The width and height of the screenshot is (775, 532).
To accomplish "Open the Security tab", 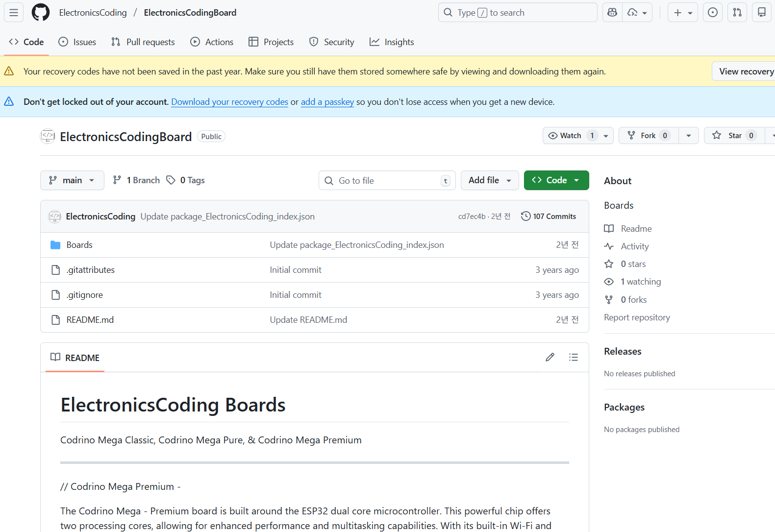I will point(331,42).
